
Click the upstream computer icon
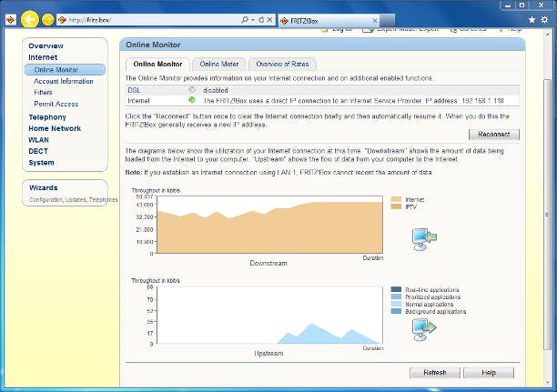point(424,329)
